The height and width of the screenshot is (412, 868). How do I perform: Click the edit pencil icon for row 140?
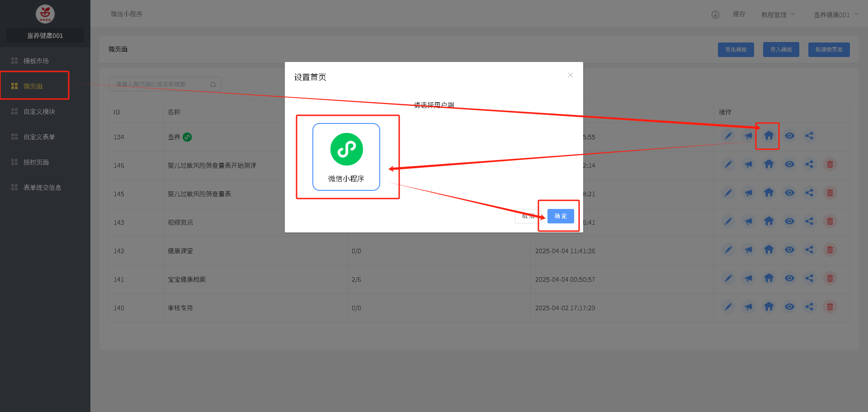coord(728,307)
